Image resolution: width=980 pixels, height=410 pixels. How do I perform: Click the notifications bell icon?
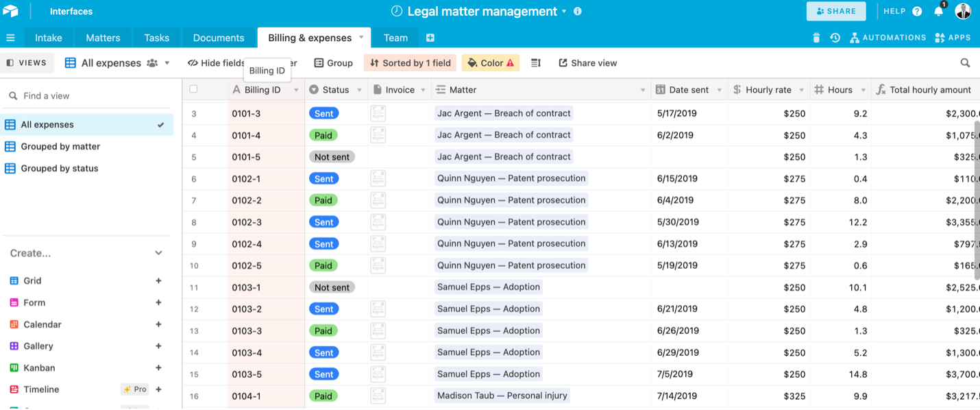[939, 12]
